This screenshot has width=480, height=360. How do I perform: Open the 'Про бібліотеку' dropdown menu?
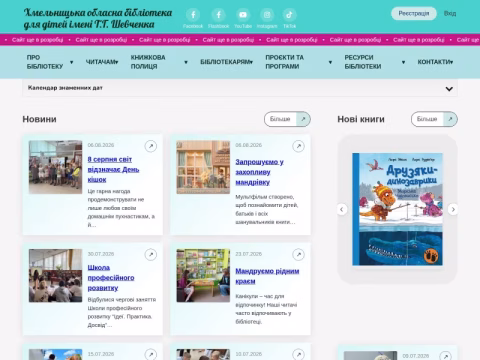tap(50, 62)
